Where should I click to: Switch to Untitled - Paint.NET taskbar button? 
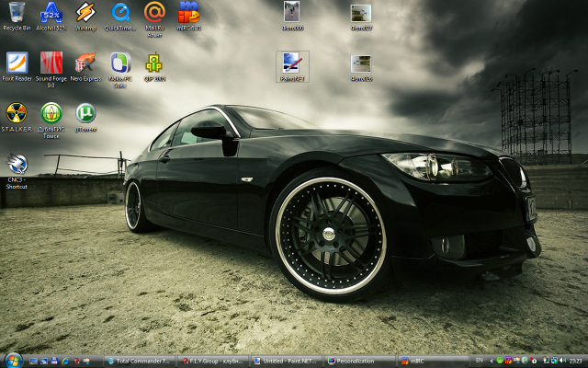click(287, 361)
